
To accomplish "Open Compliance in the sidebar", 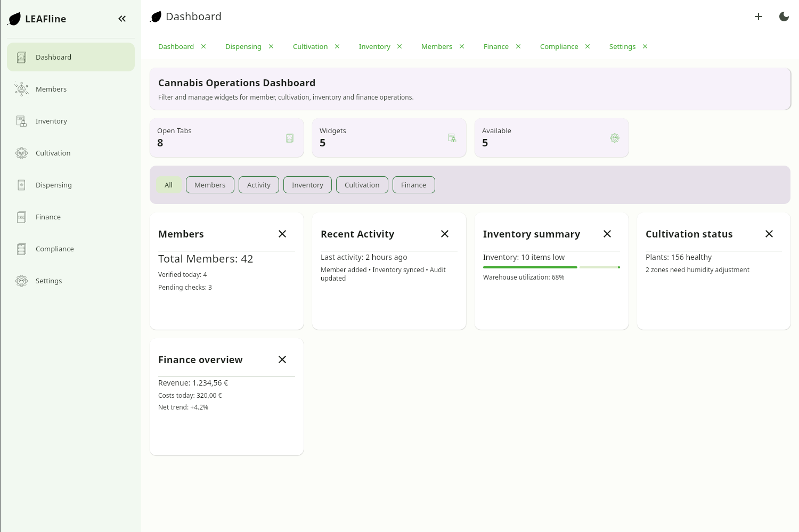I will point(54,249).
